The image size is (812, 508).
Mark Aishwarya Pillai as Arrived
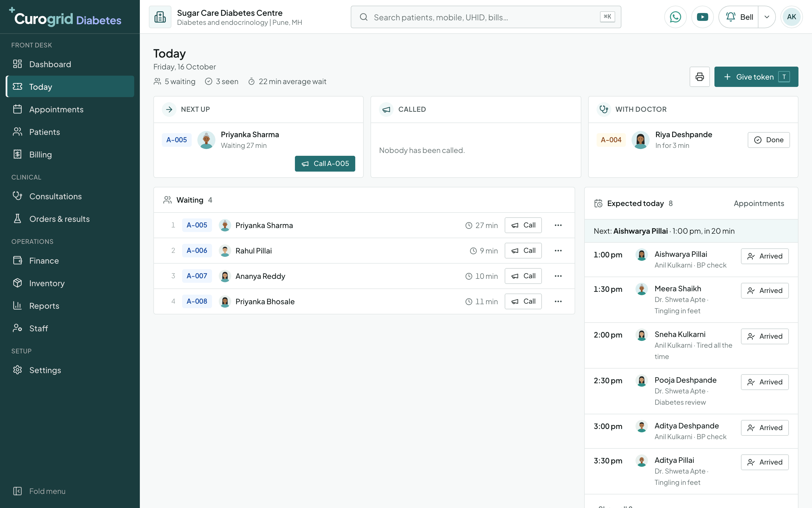[x=765, y=256]
